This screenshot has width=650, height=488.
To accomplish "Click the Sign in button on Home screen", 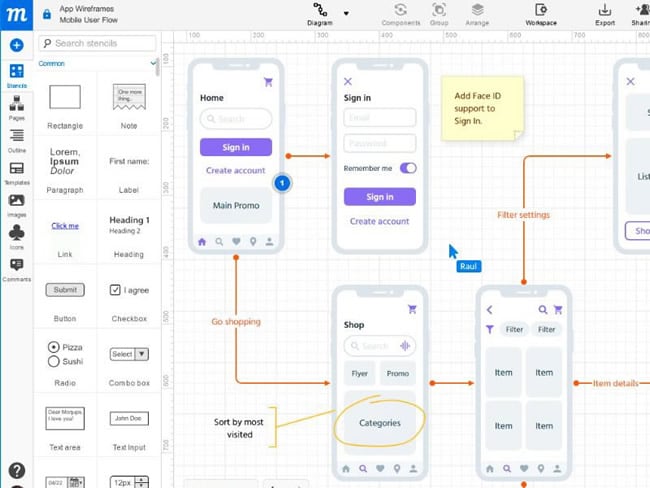I will tap(236, 147).
